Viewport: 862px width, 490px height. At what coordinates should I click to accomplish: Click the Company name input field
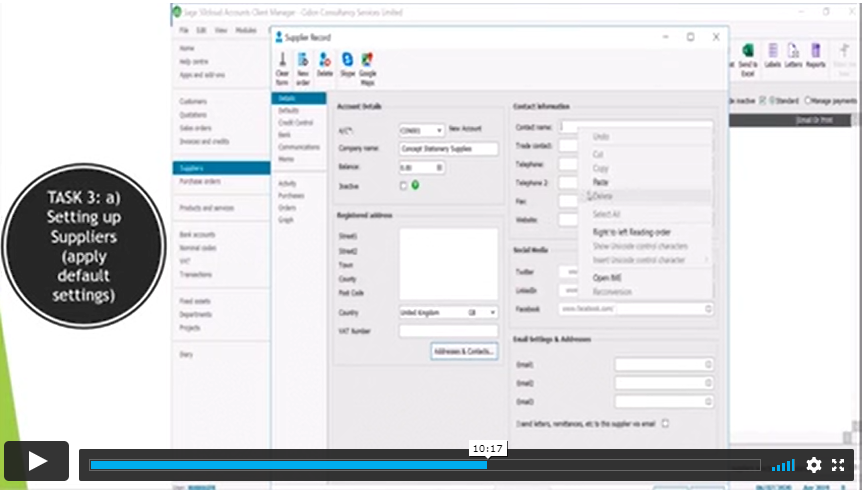pos(449,148)
